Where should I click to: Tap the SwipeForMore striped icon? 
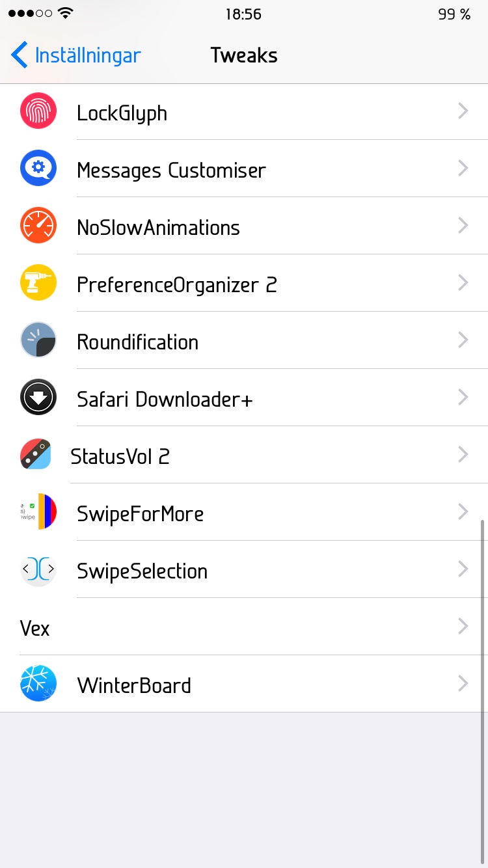[x=38, y=512]
